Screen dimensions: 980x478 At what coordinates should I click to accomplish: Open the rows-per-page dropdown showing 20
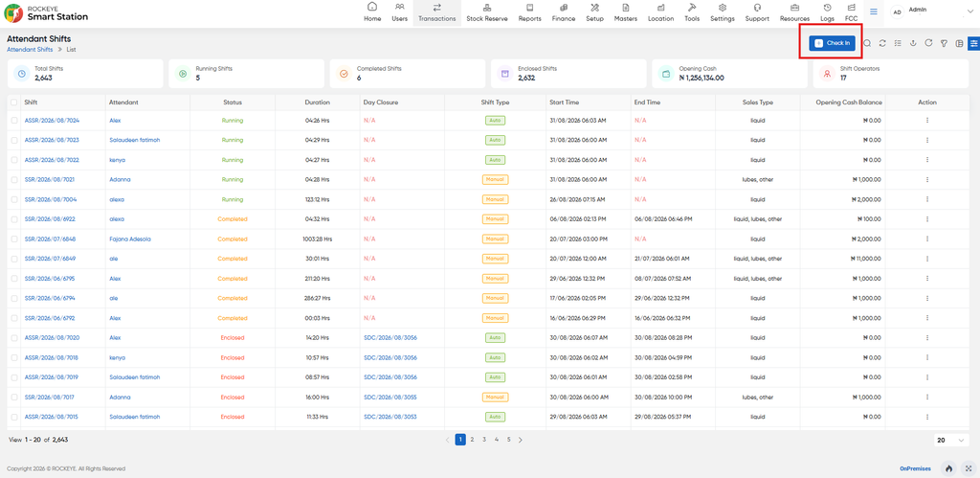(950, 440)
